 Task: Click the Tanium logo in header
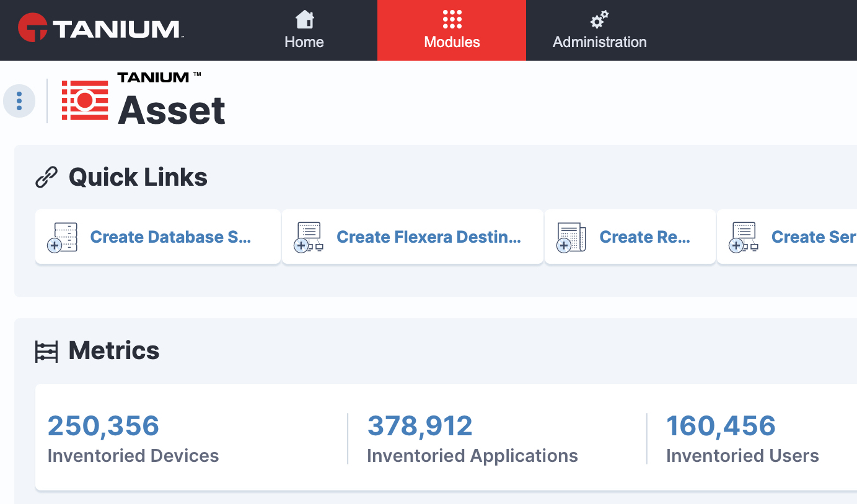pos(99,28)
